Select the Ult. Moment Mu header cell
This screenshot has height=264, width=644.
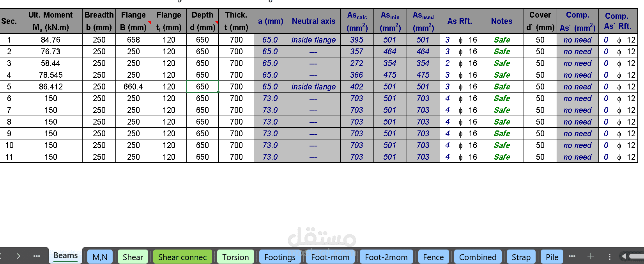coord(51,21)
